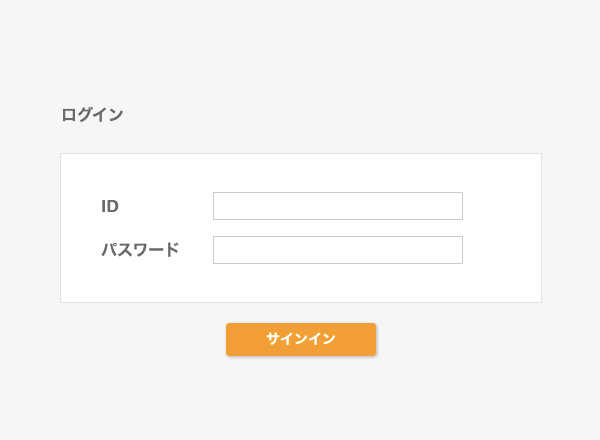
Task: Click the sign-in button below the form
Action: coord(300,339)
